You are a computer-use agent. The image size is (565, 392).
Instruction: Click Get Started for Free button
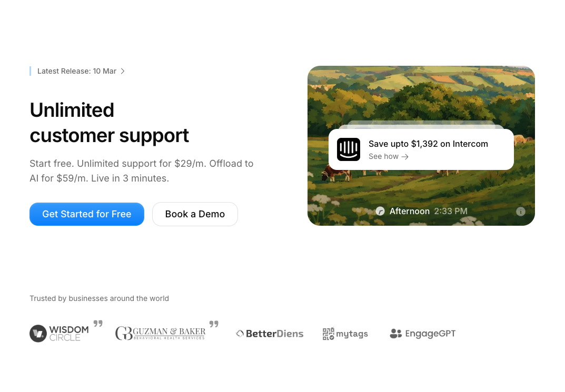[87, 214]
